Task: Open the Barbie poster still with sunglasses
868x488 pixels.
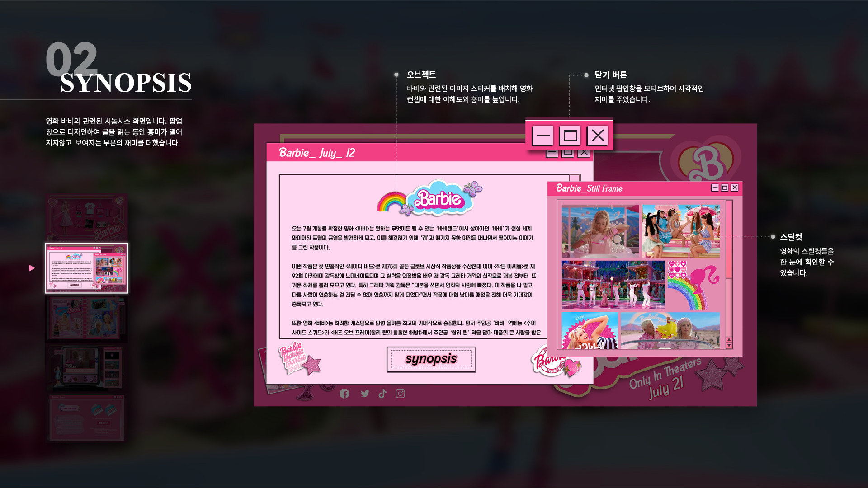Action: click(590, 330)
